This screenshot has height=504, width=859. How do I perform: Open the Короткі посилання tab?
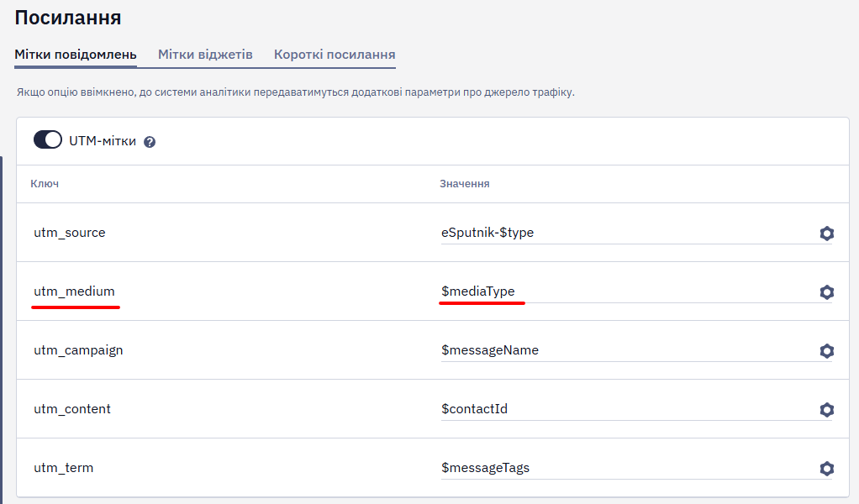click(335, 55)
